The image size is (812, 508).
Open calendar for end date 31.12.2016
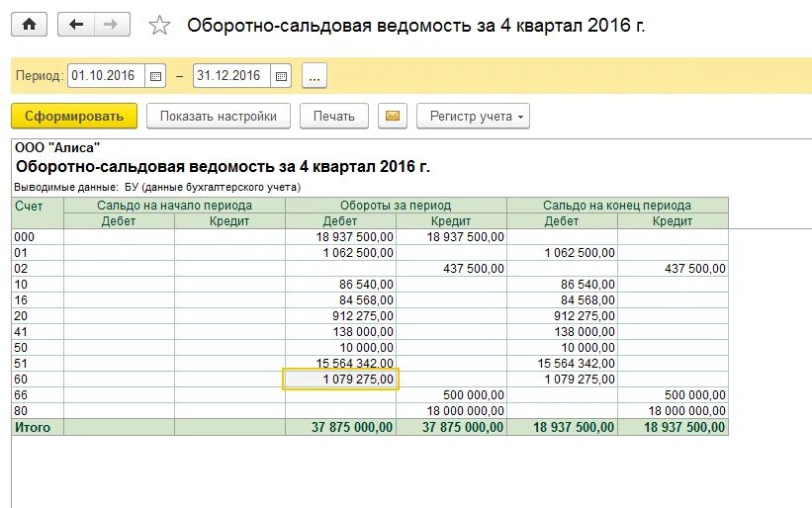point(281,76)
